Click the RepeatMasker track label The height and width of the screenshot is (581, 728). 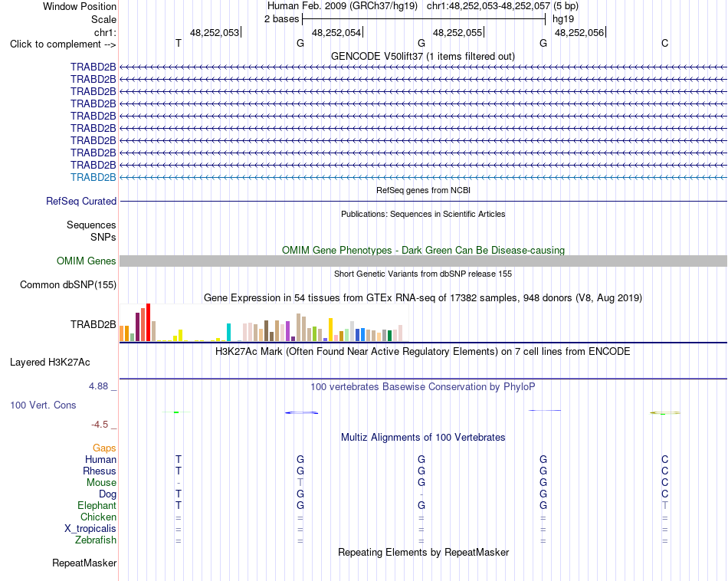point(84,563)
